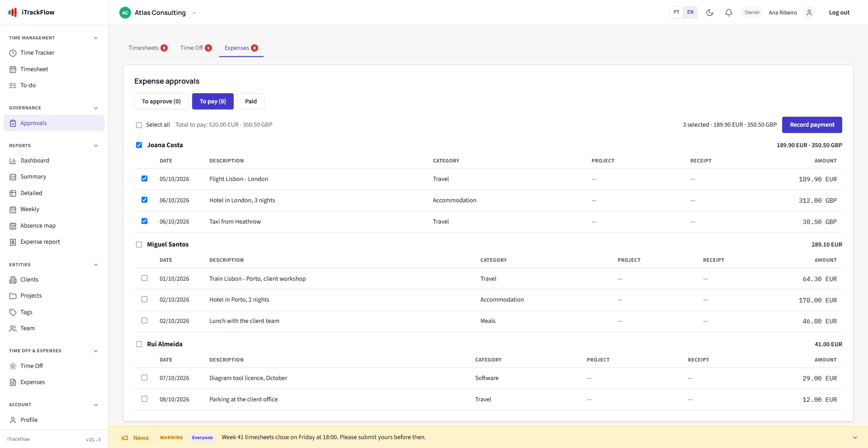Click the Projects folder icon
Viewport: 868px width, 448px height.
tap(13, 296)
